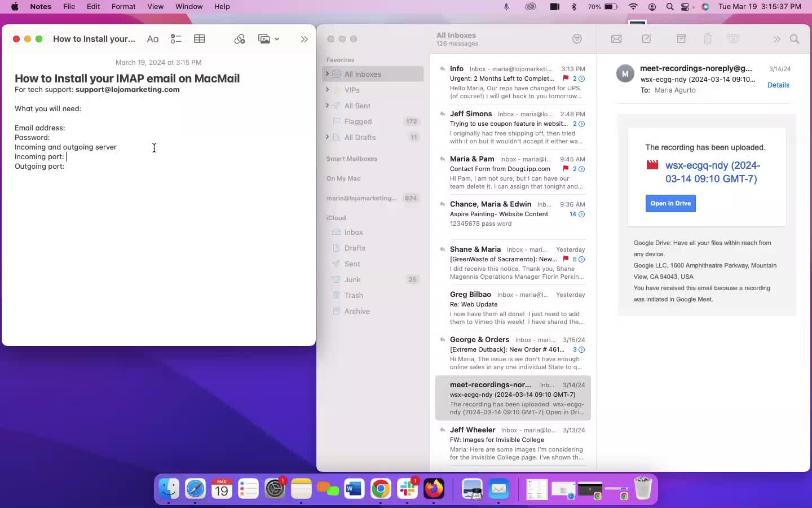This screenshot has height=508, width=812.
Task: Compose a new Mail message
Action: (647, 39)
